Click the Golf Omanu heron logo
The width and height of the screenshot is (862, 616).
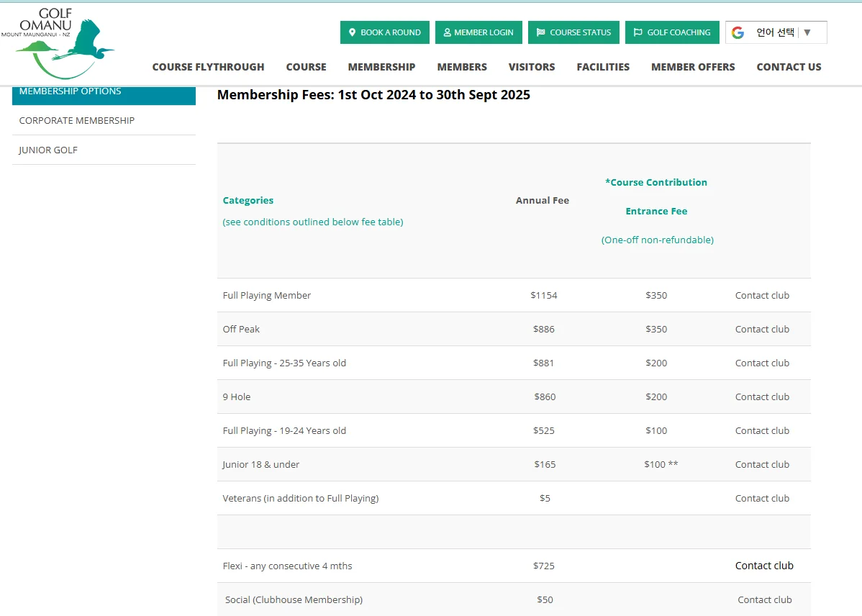(58, 43)
